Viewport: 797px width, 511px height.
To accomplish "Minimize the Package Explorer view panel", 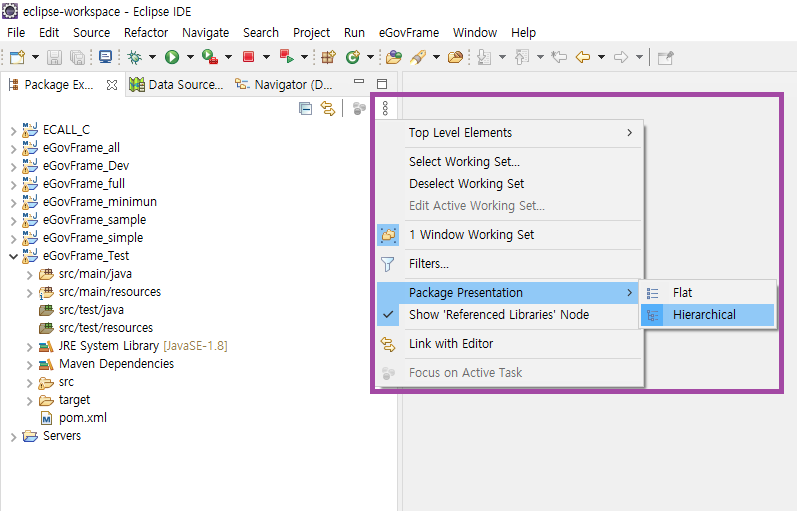I will coord(359,82).
